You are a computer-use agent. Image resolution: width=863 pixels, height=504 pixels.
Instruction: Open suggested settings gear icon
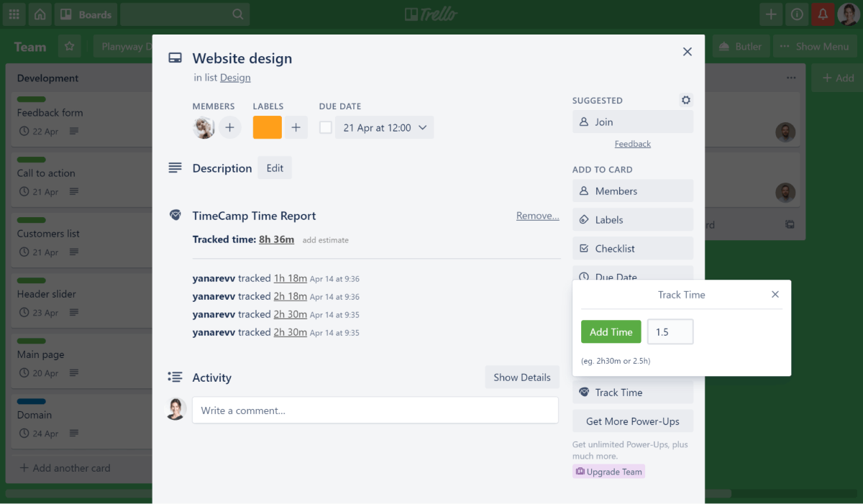(686, 101)
